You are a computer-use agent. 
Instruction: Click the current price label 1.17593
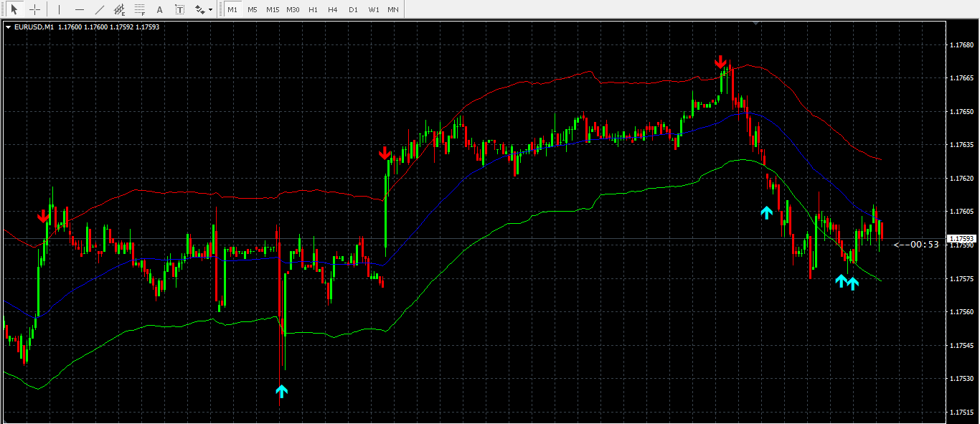(x=961, y=238)
